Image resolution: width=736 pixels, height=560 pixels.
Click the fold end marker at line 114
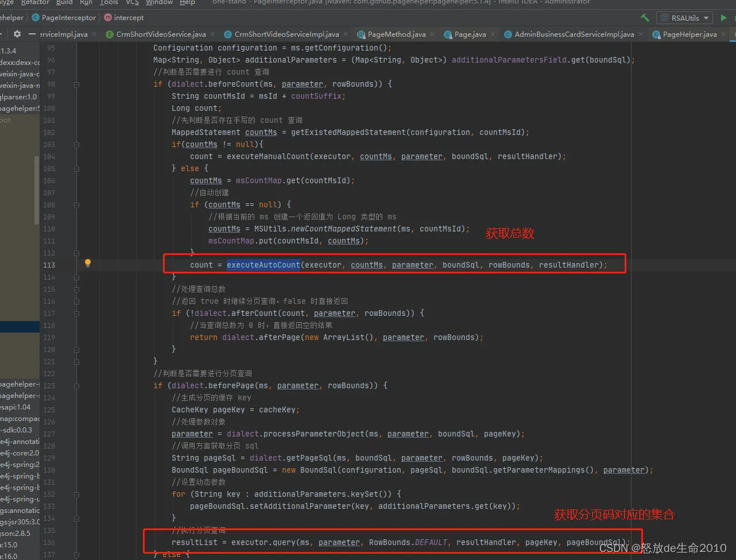click(x=76, y=277)
